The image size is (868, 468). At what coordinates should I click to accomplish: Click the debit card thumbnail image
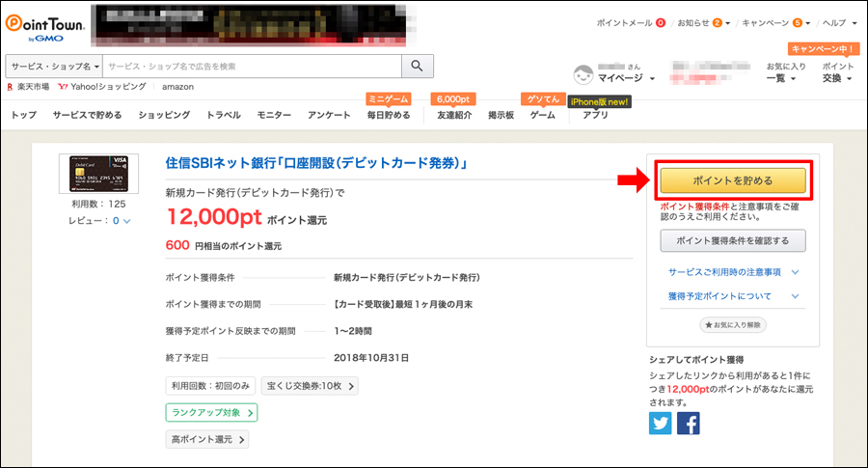[x=98, y=174]
